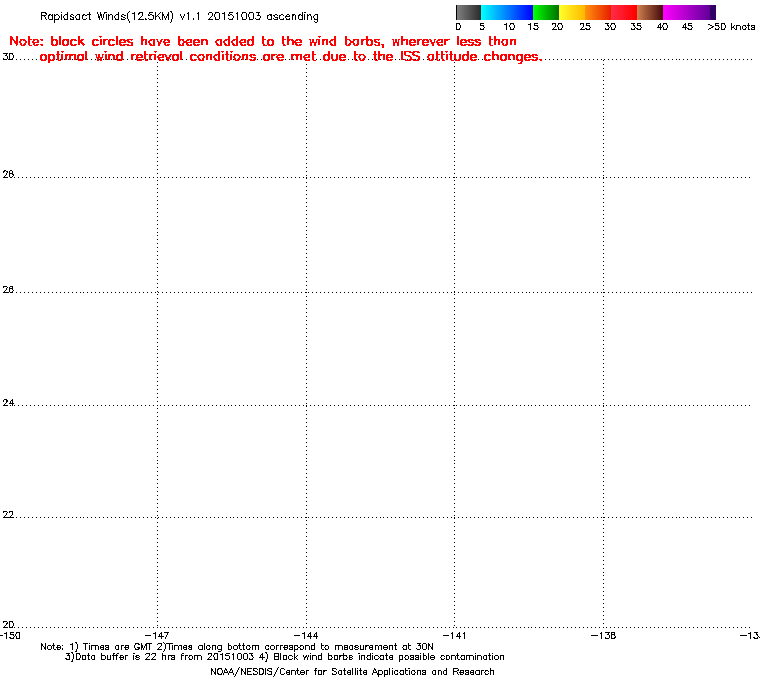Select the yellow 20-25 knots color segment
This screenshot has height=688, width=760.
572,12
